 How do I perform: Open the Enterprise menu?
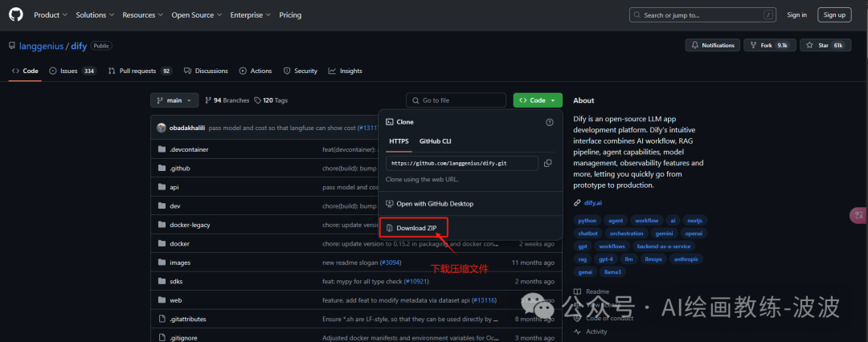pos(251,15)
